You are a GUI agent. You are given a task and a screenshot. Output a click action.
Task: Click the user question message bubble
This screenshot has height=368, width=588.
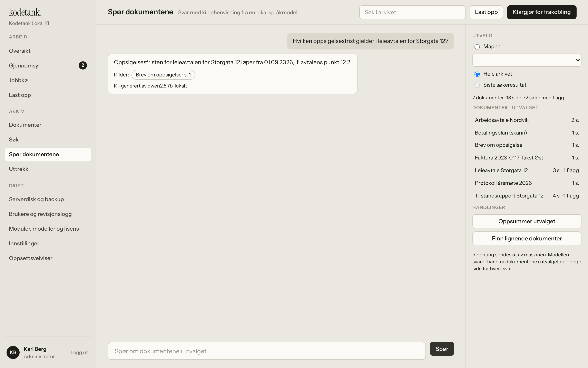[370, 41]
